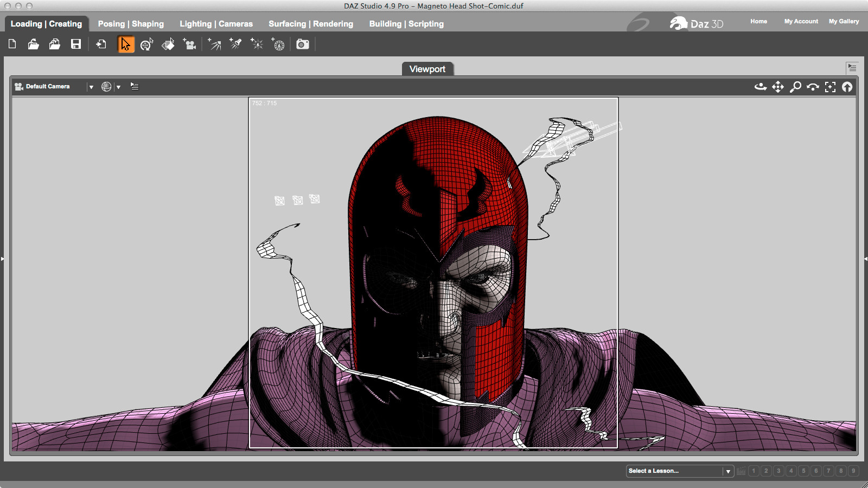Click the Merge file into scene icon
The image size is (868, 488).
tap(54, 44)
